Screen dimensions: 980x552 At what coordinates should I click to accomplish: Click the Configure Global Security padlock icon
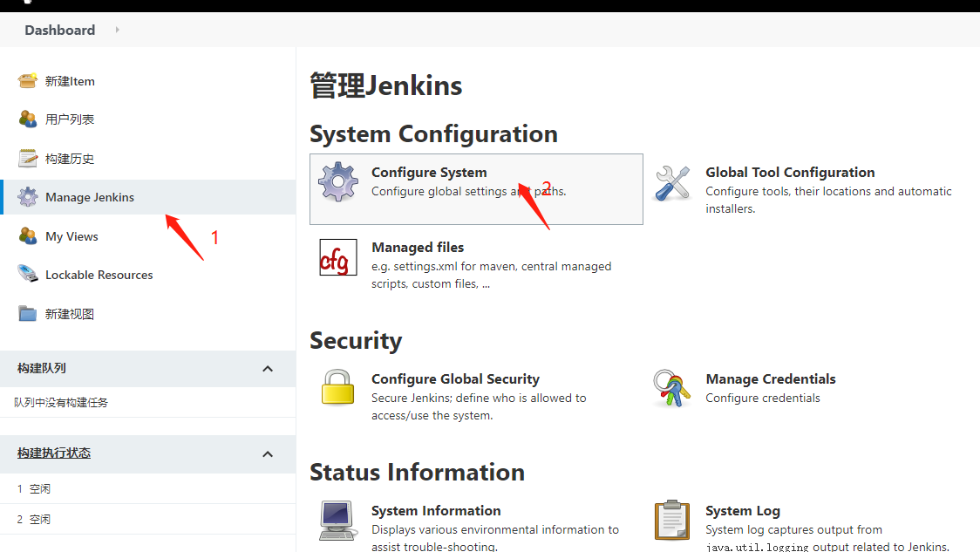(338, 388)
